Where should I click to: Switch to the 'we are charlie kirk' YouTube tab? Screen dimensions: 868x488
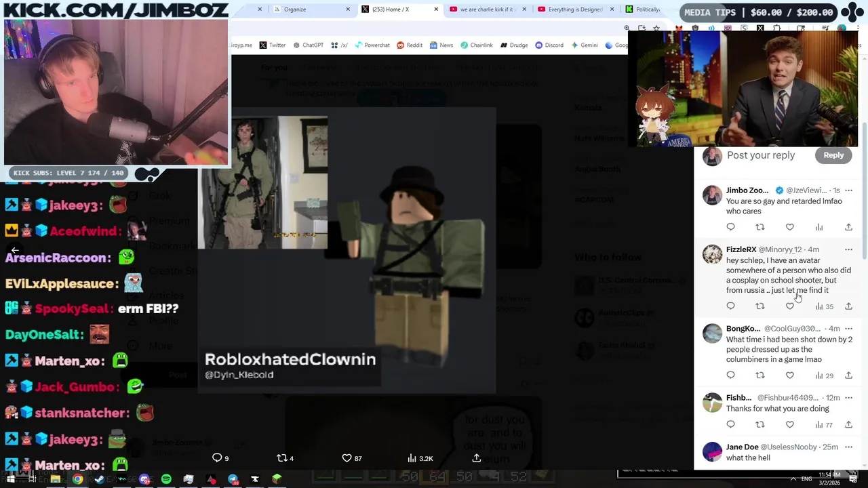click(x=488, y=9)
